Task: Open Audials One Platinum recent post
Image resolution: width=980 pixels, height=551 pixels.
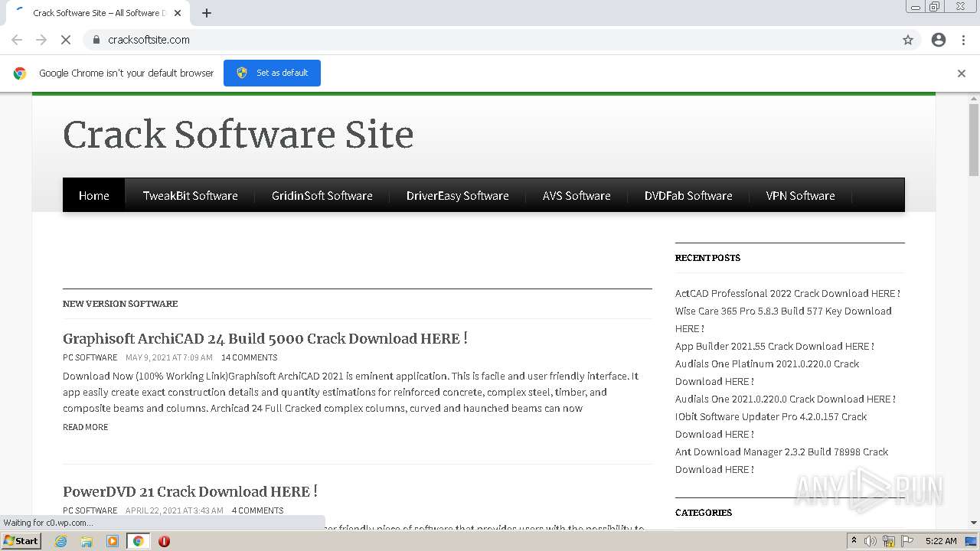Action: (x=767, y=372)
